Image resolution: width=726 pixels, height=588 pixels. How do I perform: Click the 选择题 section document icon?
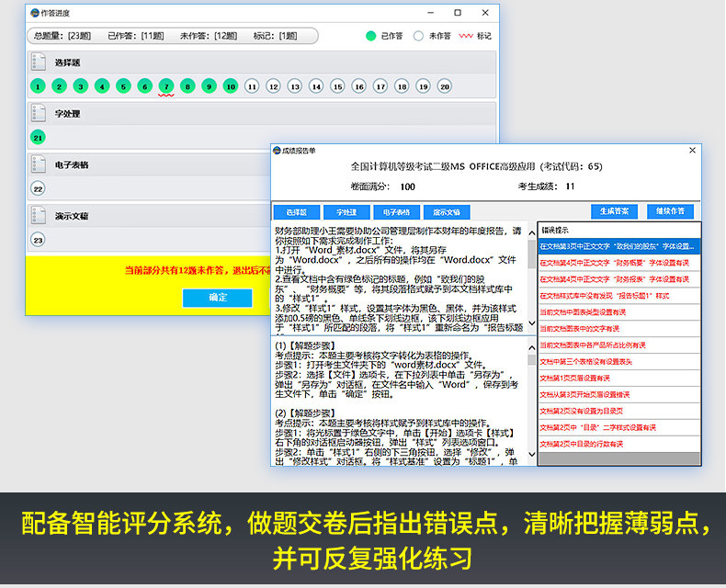click(39, 62)
